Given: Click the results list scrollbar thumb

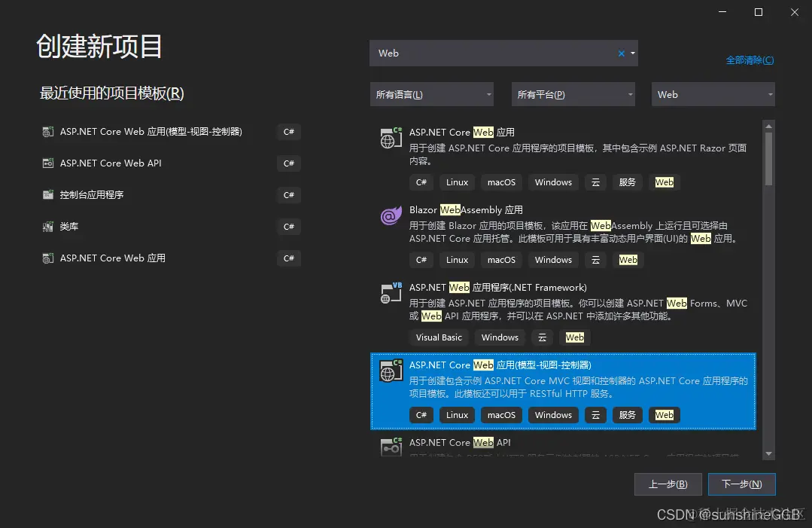Looking at the screenshot, I should [x=768, y=159].
